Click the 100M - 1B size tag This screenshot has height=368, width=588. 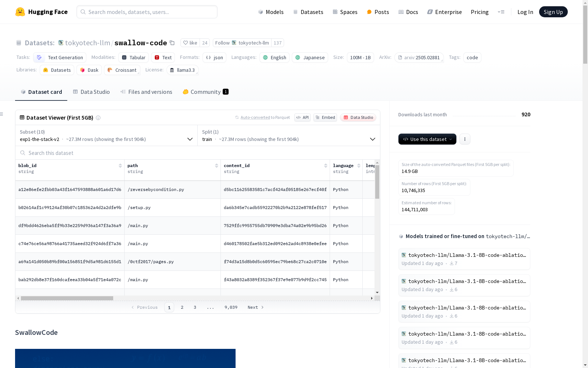[x=360, y=57]
